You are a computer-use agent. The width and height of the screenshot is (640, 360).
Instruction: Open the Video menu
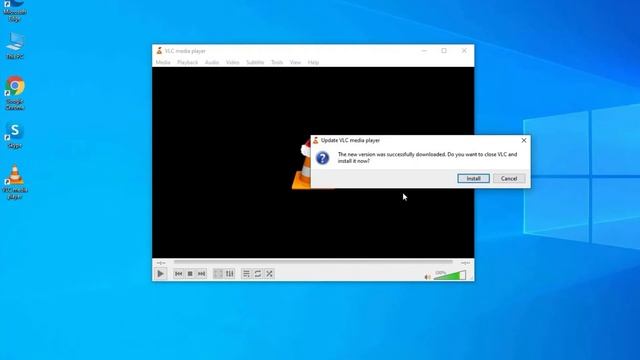point(233,62)
